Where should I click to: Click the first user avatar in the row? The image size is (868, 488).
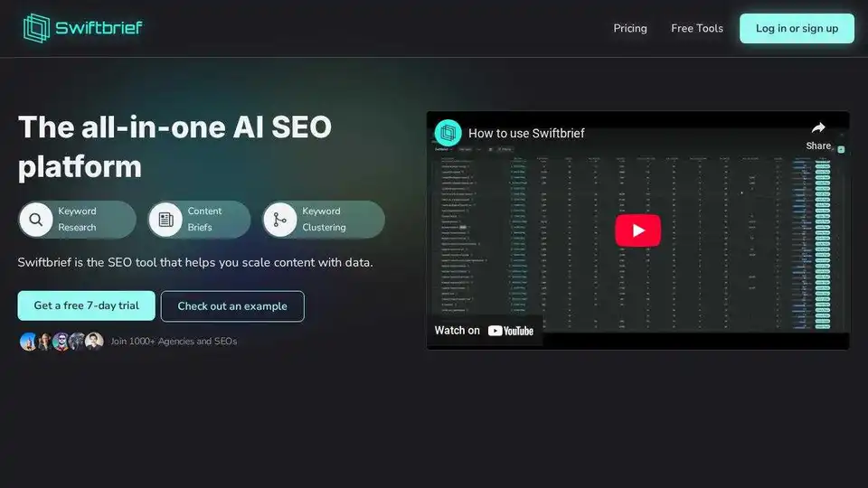[x=28, y=342]
